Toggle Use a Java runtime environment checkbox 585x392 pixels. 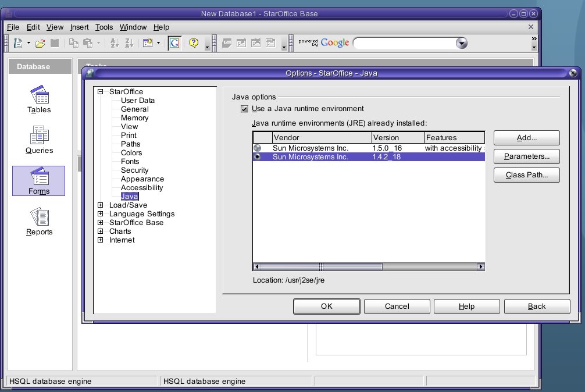pyautogui.click(x=244, y=109)
